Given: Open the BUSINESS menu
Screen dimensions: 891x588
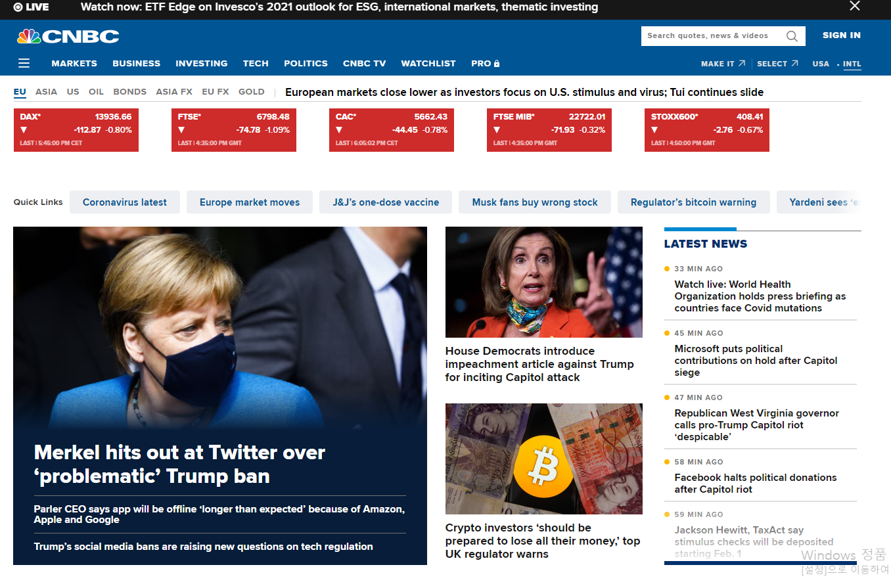Looking at the screenshot, I should (137, 64).
